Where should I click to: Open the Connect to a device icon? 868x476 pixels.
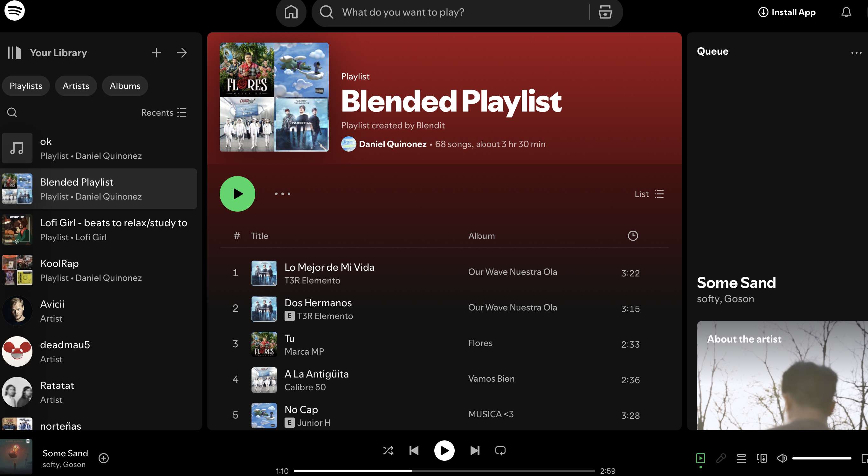tap(761, 458)
